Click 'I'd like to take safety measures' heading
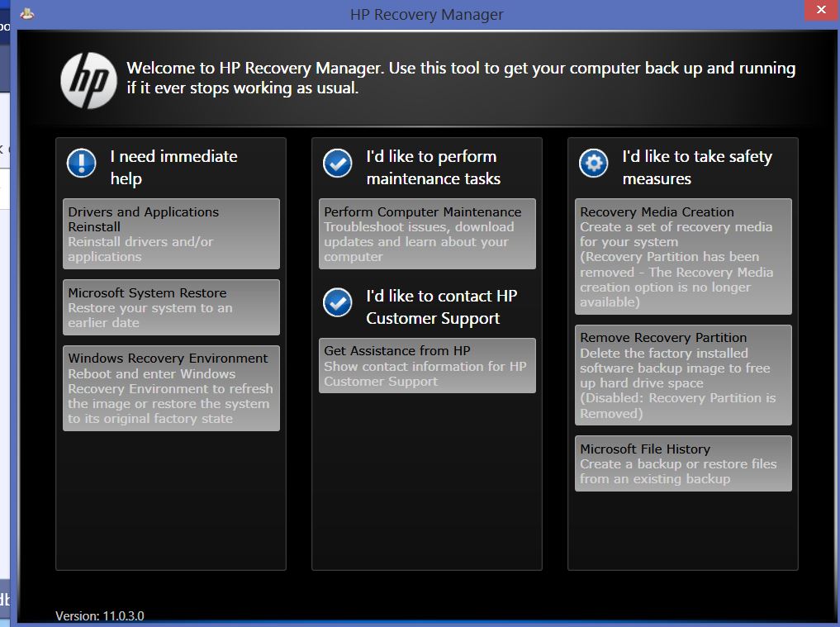This screenshot has width=840, height=627. coord(697,167)
